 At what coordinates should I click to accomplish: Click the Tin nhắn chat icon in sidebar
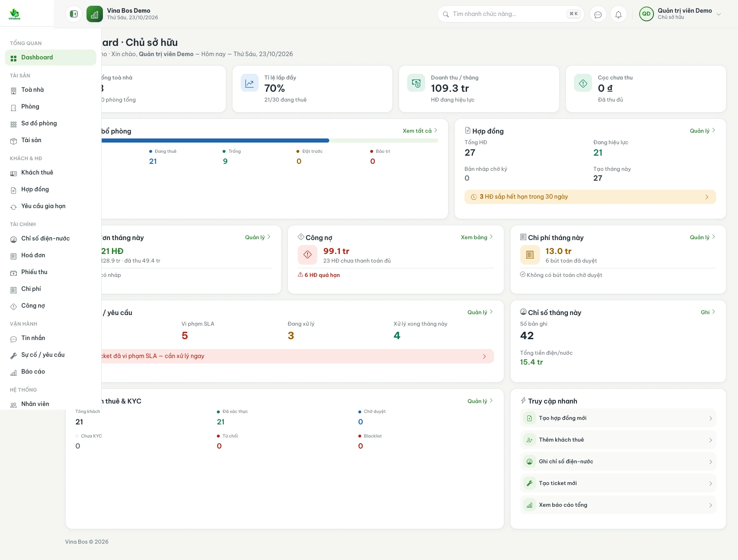pos(14,339)
